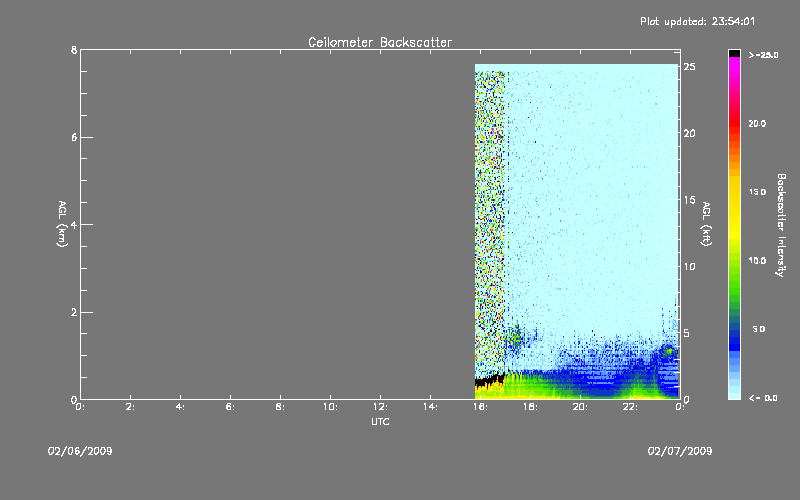Click the right AGL (kft) axis label

(x=707, y=224)
